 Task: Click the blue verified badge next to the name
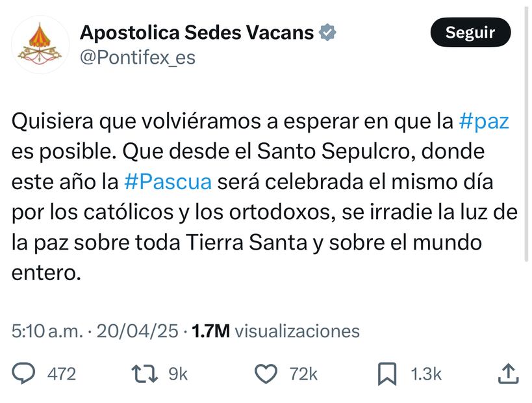[x=329, y=31]
